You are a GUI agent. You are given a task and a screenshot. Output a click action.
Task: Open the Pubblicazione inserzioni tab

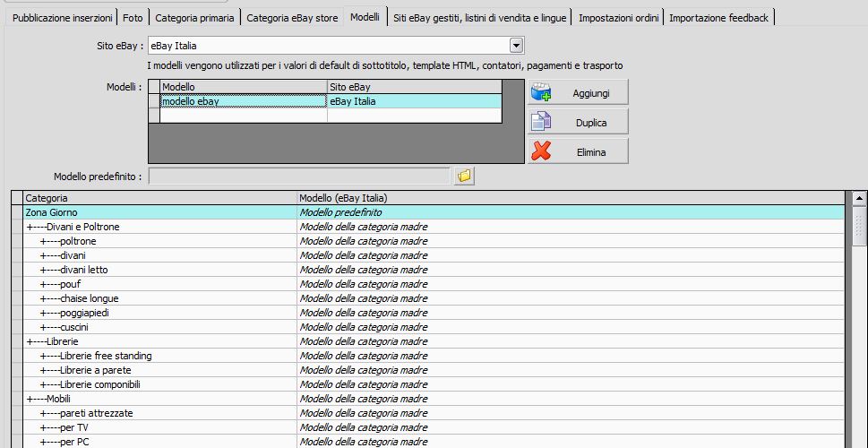(64, 18)
